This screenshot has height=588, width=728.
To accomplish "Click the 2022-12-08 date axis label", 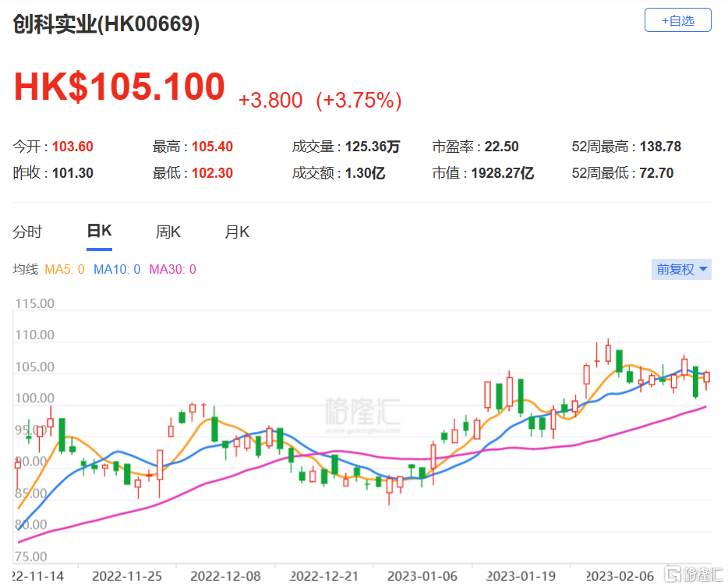I will point(225,576).
